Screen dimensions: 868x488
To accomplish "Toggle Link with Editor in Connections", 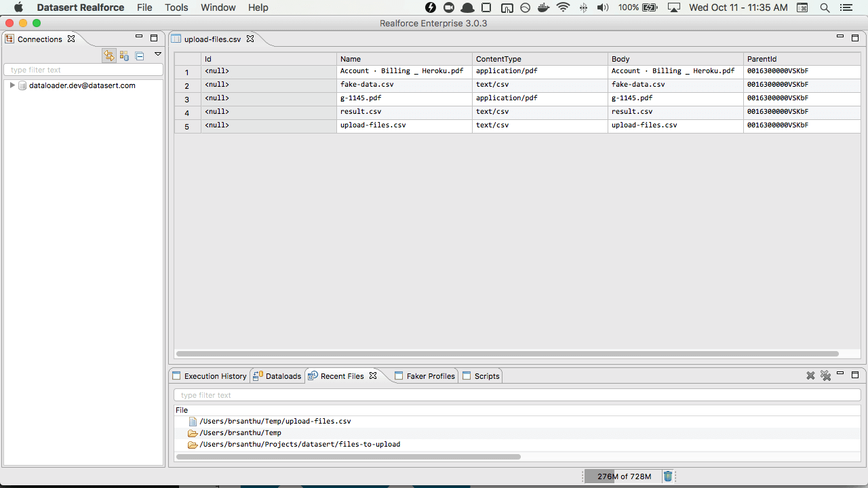I will 109,56.
